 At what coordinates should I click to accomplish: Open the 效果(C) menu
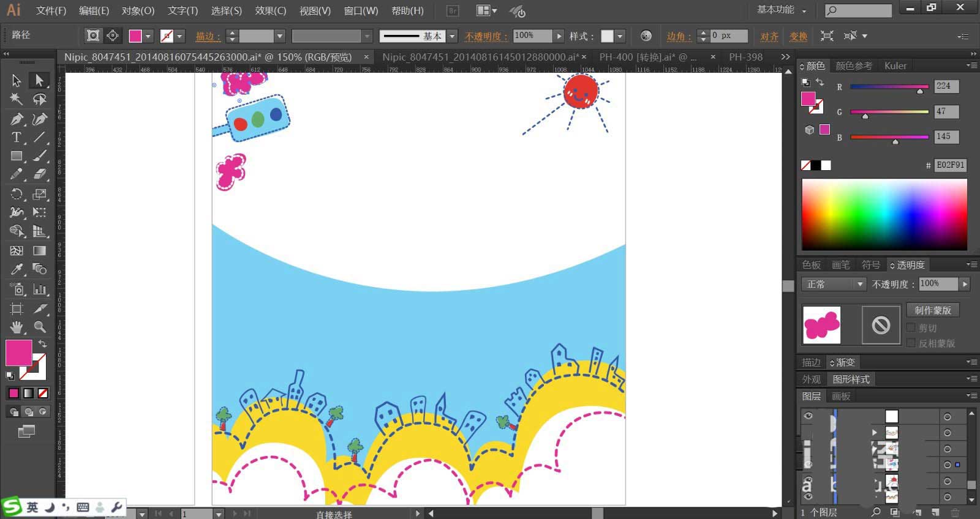271,10
